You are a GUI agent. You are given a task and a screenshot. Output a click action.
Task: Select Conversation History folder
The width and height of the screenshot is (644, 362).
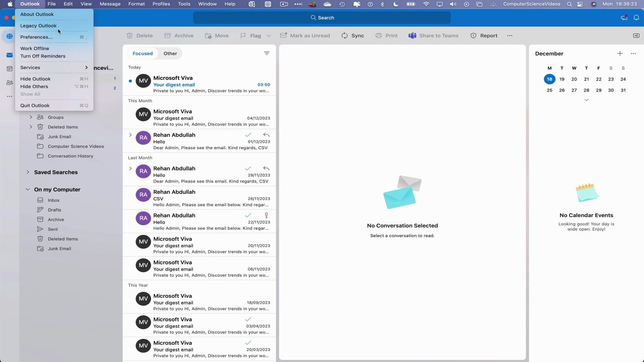point(70,156)
